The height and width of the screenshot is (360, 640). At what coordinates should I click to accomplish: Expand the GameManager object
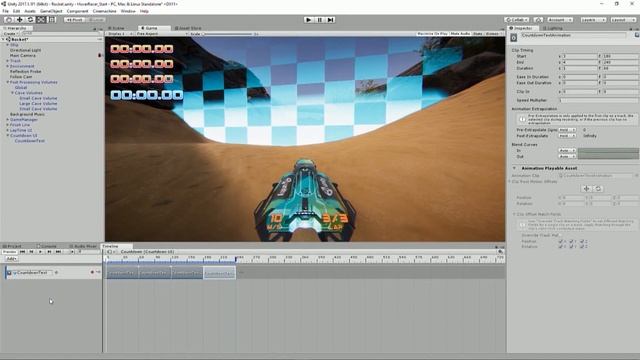pyautogui.click(x=7, y=120)
